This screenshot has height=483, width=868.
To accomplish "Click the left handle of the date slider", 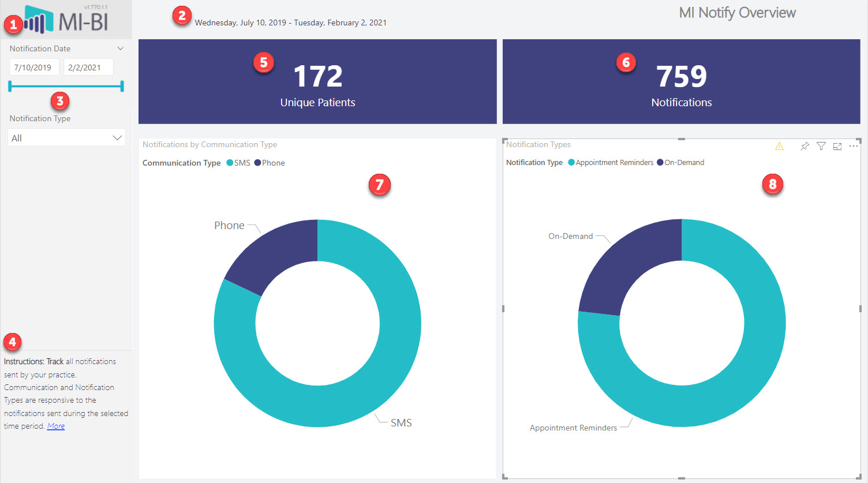I will tap(10, 87).
